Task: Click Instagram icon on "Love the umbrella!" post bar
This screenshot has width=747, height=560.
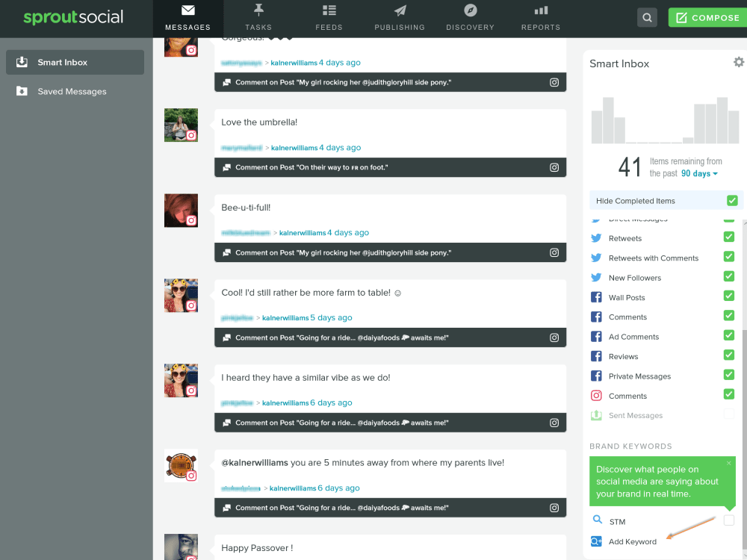Action: 554,168
